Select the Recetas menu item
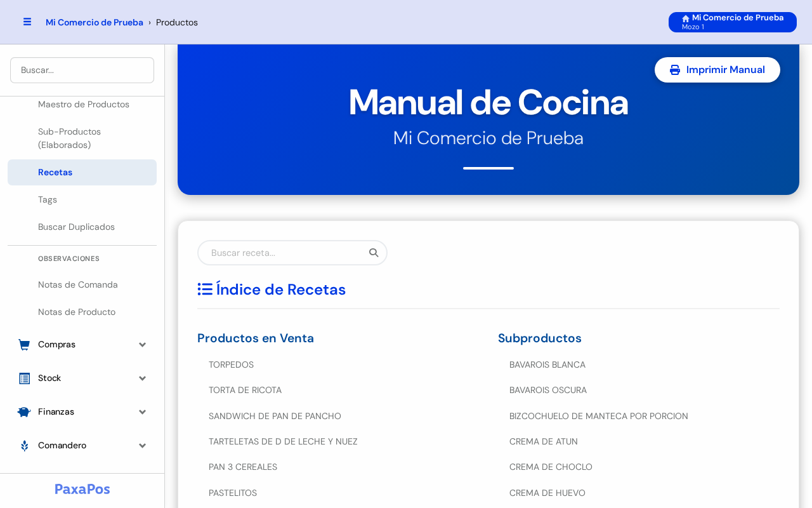This screenshot has width=812, height=508. coord(82,172)
